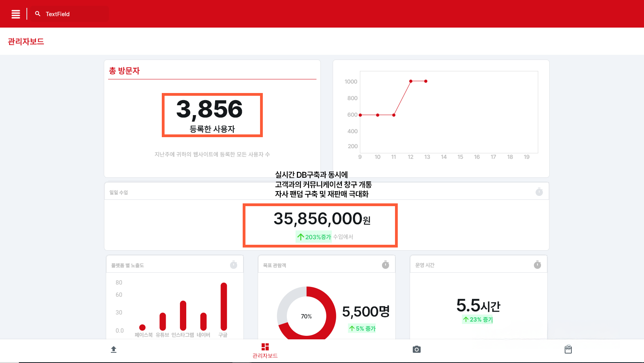Click the 23% 증가 badge under 5.5시간
Image resolution: width=644 pixels, height=363 pixels.
point(478,320)
